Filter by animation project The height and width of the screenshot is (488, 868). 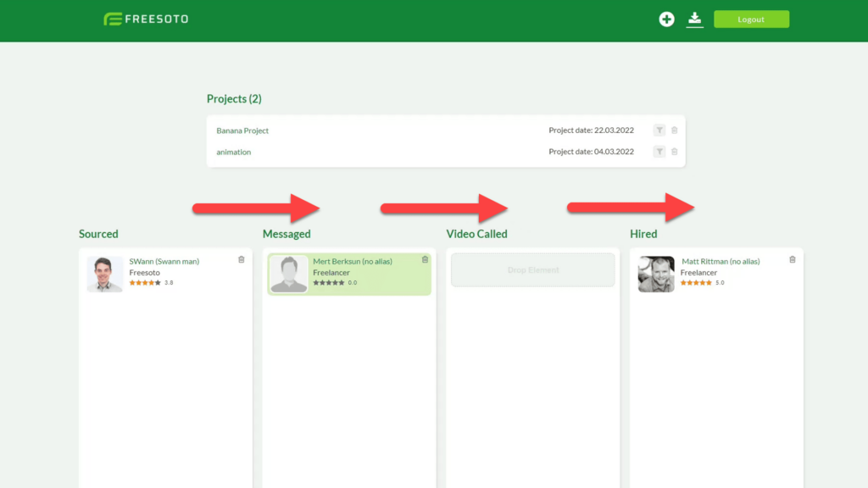pyautogui.click(x=659, y=152)
